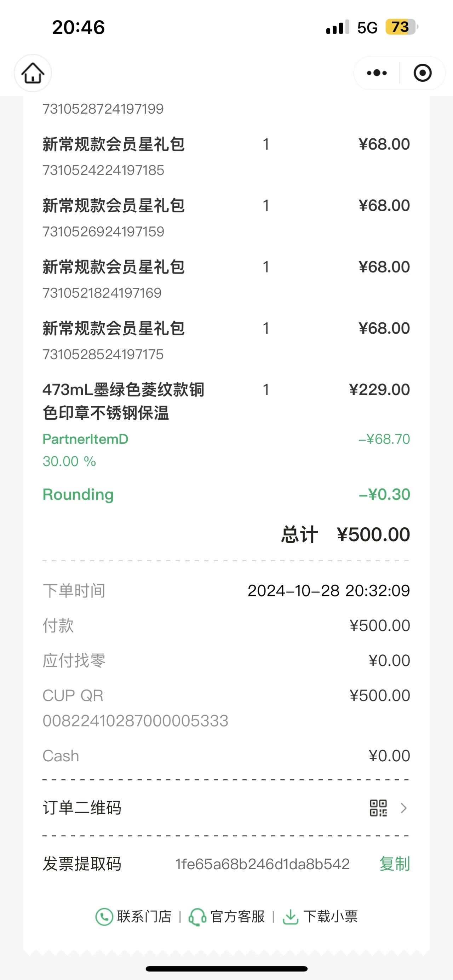Image resolution: width=453 pixels, height=980 pixels.
Task: Select the CUP QR transaction number
Action: click(136, 721)
